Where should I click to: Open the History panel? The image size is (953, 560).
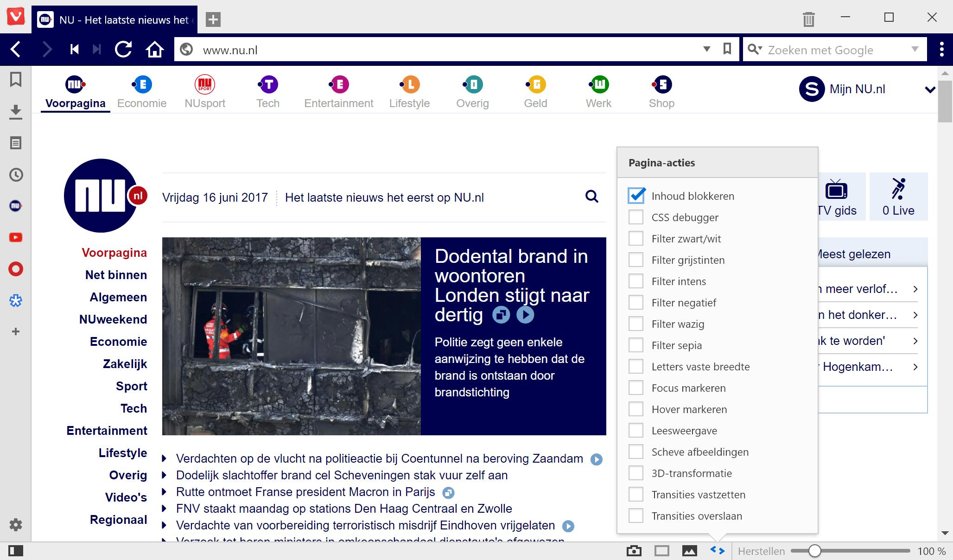pos(16,174)
